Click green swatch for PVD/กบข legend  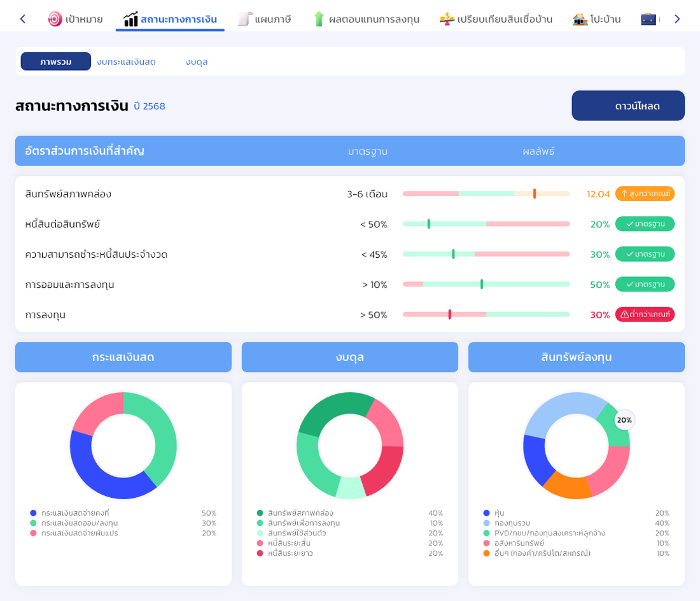point(487,533)
